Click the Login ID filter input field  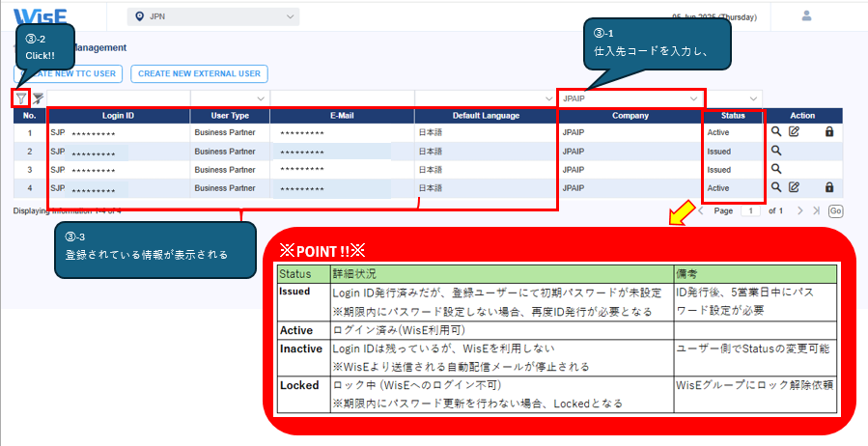118,98
